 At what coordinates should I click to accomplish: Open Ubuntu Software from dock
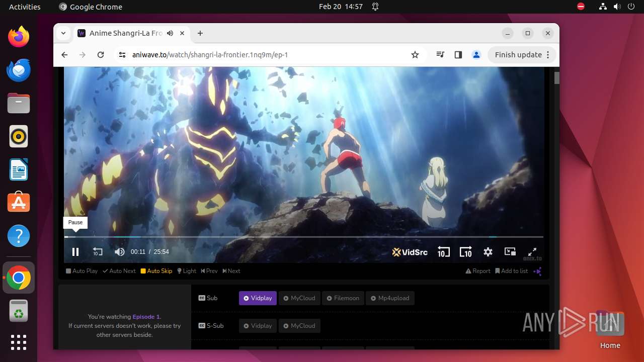pos(19,203)
